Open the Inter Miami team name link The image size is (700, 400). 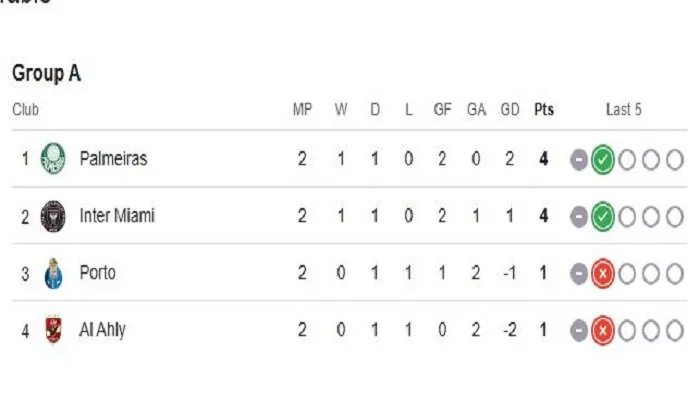coord(117,216)
